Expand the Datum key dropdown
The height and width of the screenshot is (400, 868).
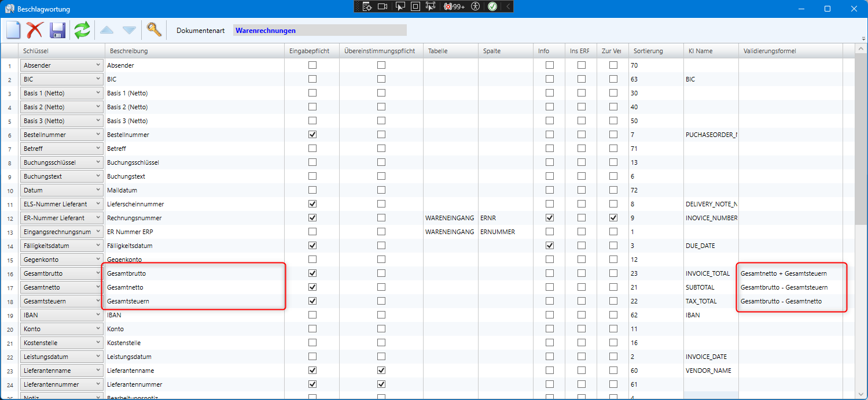(61, 190)
